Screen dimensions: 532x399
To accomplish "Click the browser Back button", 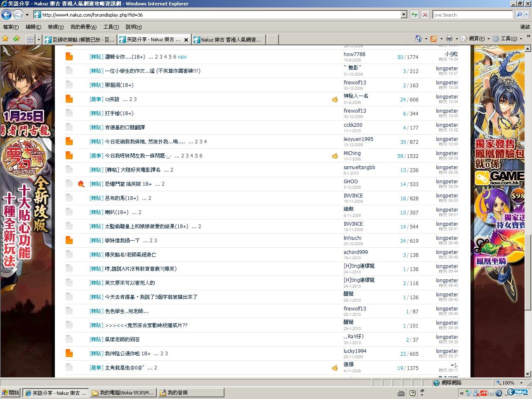I will 6,15.
